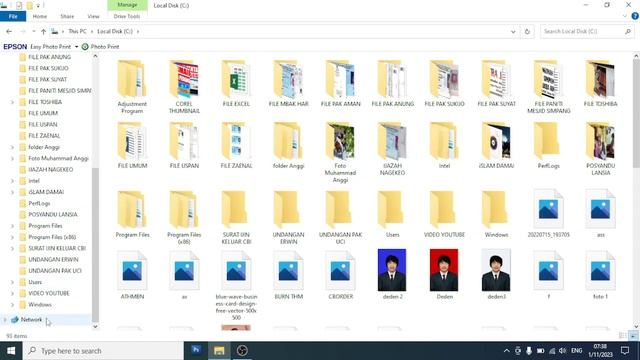
Task: Select the FILE ZAENAL folder in main pane
Action: pyautogui.click(x=236, y=145)
